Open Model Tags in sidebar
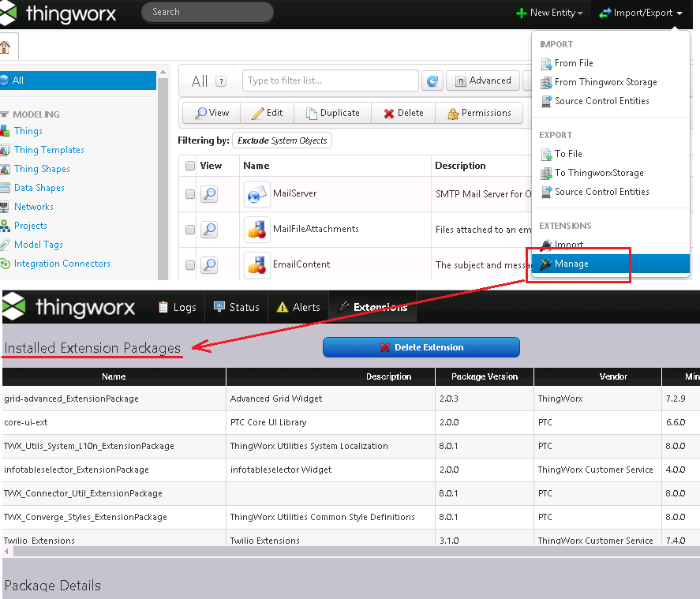This screenshot has width=700, height=599. [x=39, y=245]
